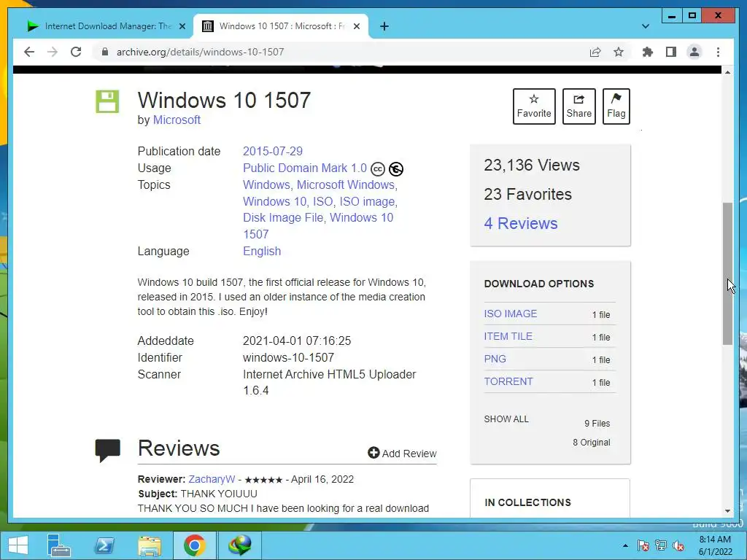This screenshot has height=560, width=747.
Task: Open the Microsoft creator link
Action: pos(177,120)
